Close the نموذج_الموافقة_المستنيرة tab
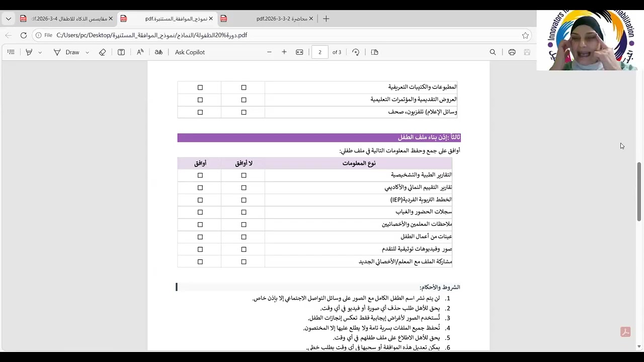 click(x=211, y=19)
